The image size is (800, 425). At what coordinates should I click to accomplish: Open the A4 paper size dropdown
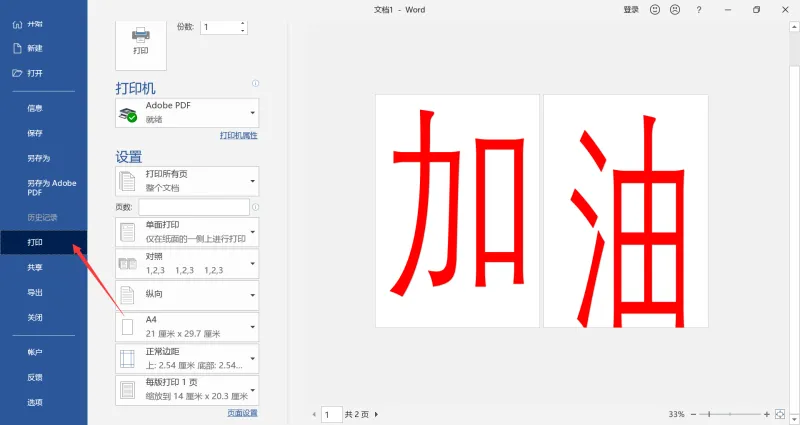pos(187,327)
